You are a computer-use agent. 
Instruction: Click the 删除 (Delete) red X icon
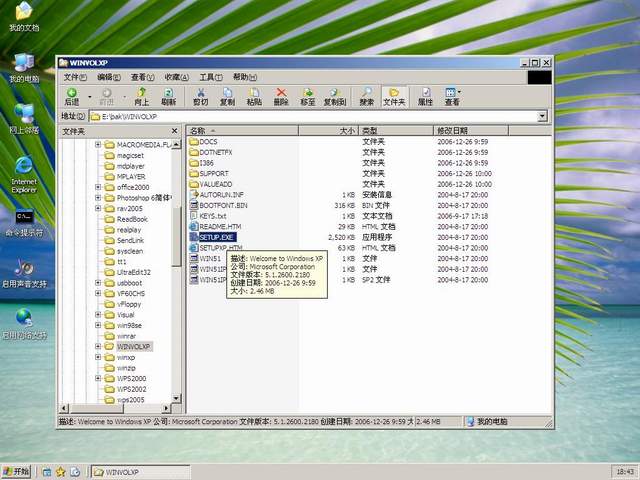(281, 94)
